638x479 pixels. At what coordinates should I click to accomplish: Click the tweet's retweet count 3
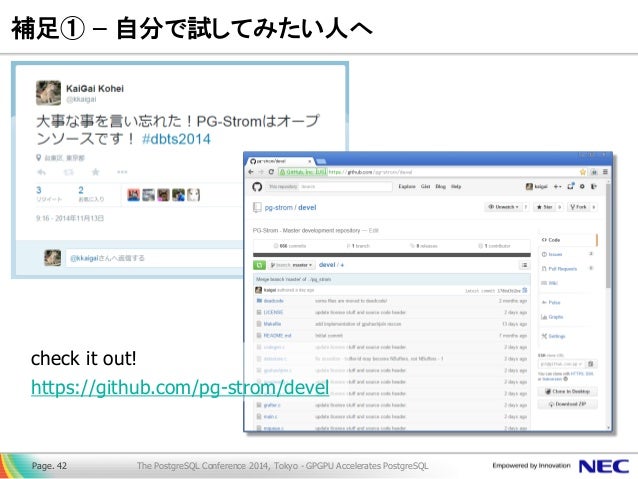[x=39, y=190]
